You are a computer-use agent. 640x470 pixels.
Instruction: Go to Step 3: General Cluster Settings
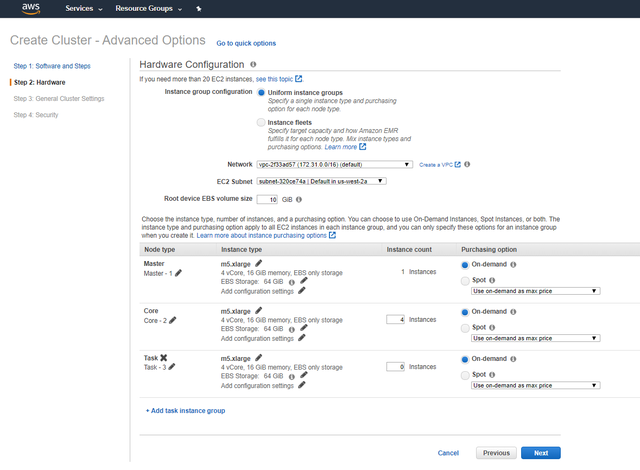(x=59, y=99)
